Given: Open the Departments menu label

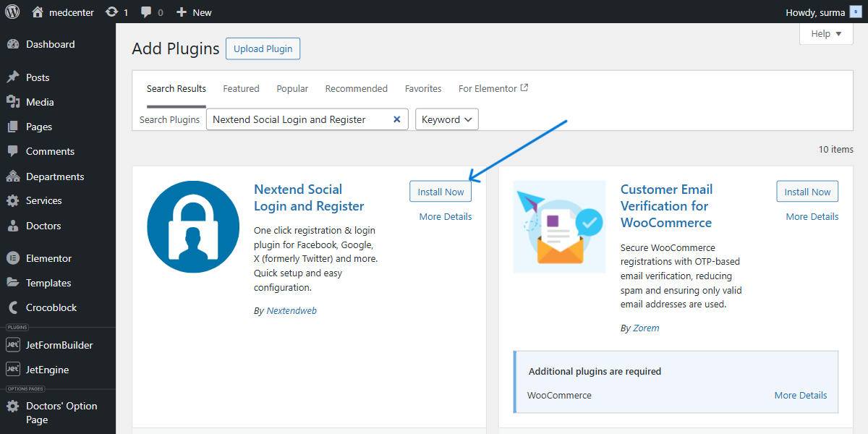Looking at the screenshot, I should coord(55,176).
